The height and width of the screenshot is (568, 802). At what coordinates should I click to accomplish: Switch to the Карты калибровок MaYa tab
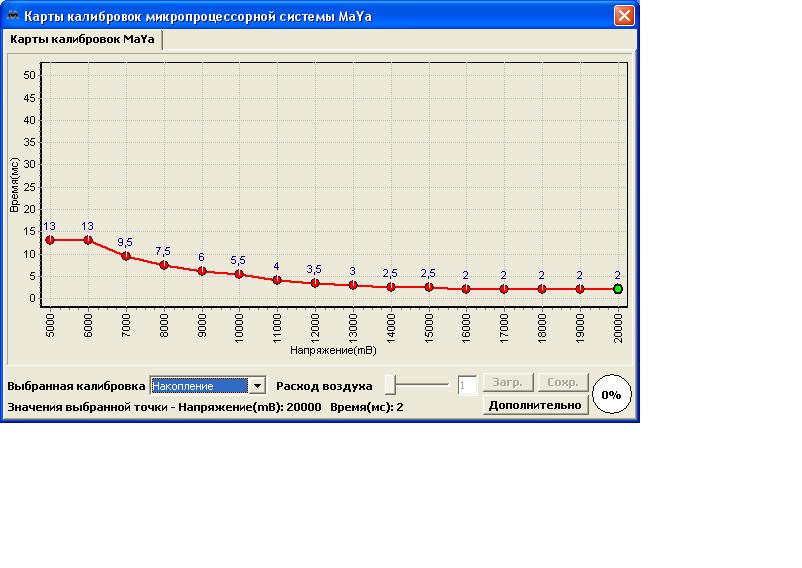click(x=82, y=39)
